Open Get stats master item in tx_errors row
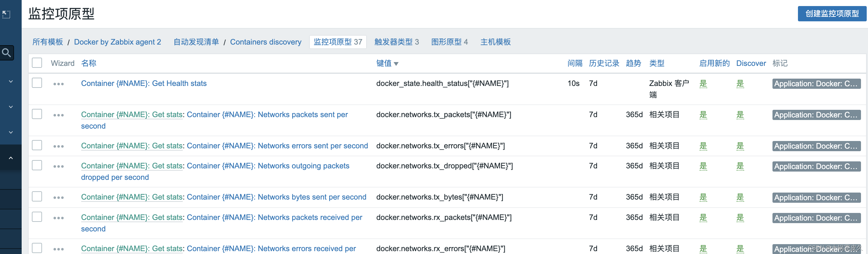 [132, 146]
